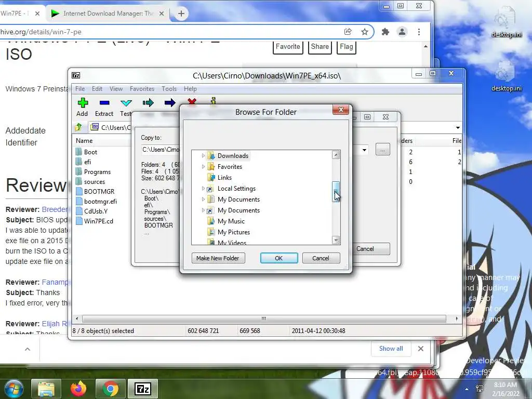Open the File menu in 7-Zip
532x399 pixels.
(80, 88)
